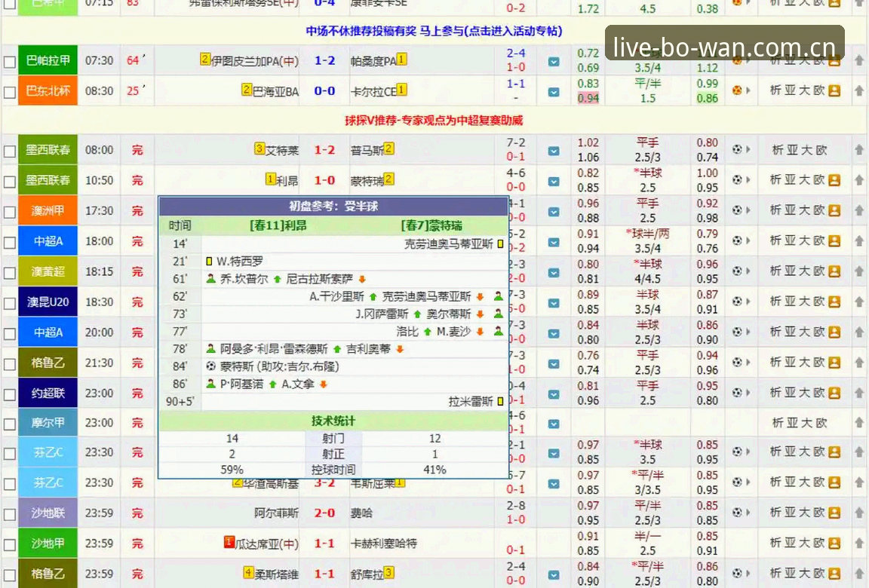
Task: Click the 中超A league badge at 18:00
Action: (x=48, y=240)
